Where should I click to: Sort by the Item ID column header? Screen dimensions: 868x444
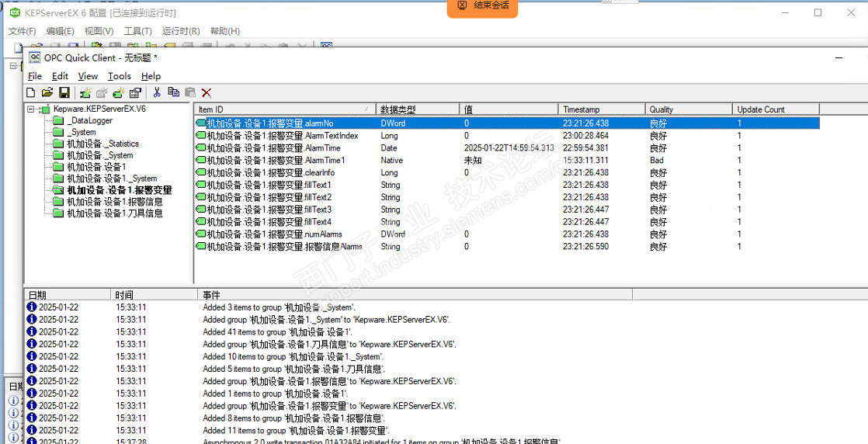tap(284, 109)
